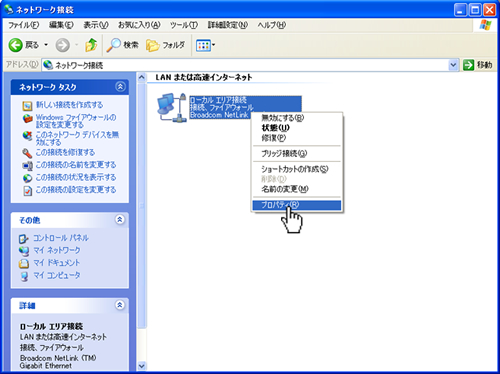This screenshot has height=374, width=500.
Task: Click the repair connection wrench icon
Action: [x=27, y=153]
